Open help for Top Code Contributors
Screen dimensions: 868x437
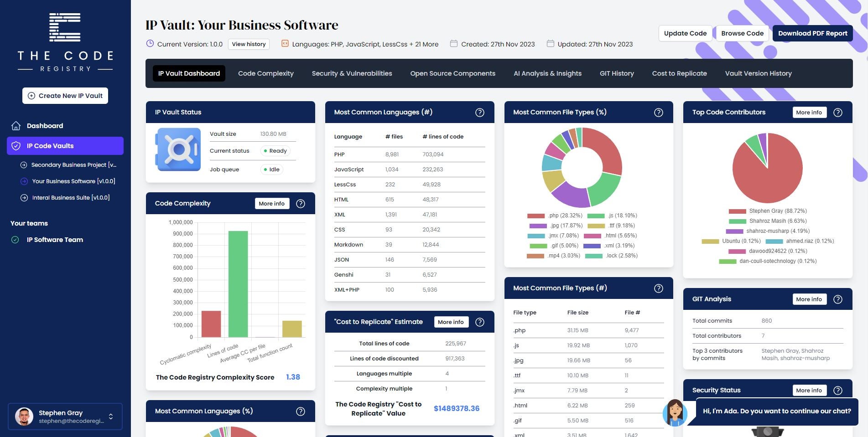pyautogui.click(x=838, y=113)
